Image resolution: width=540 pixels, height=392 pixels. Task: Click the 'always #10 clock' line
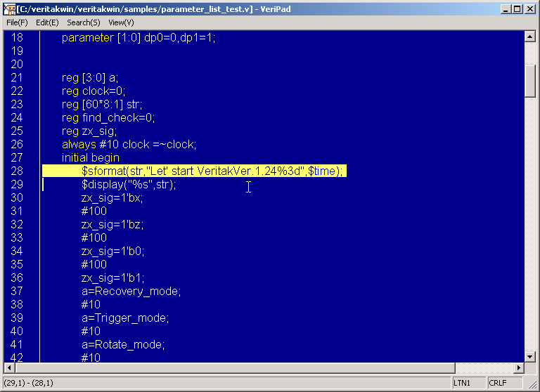(x=129, y=145)
